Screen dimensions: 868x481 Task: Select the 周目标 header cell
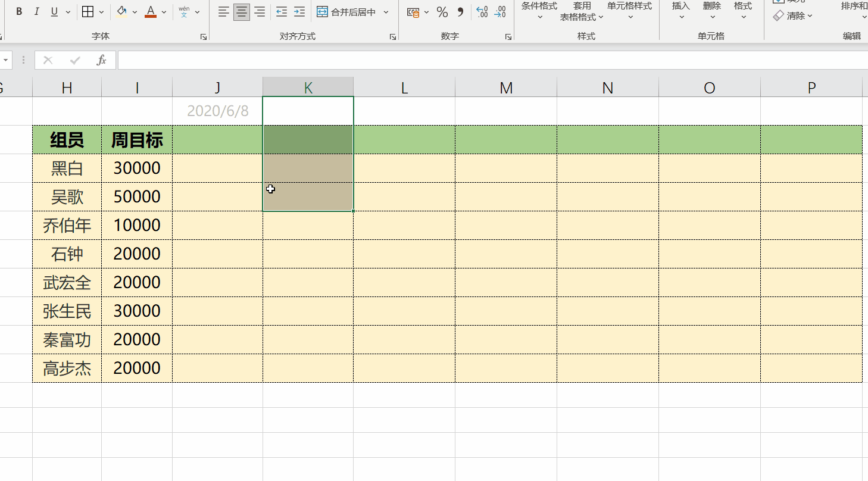coord(137,140)
